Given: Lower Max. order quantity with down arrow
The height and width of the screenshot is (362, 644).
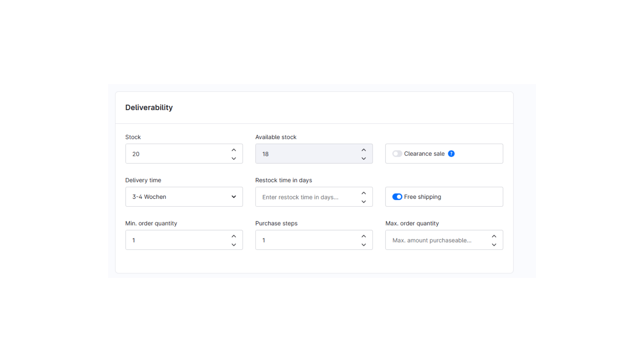Looking at the screenshot, I should (x=494, y=245).
